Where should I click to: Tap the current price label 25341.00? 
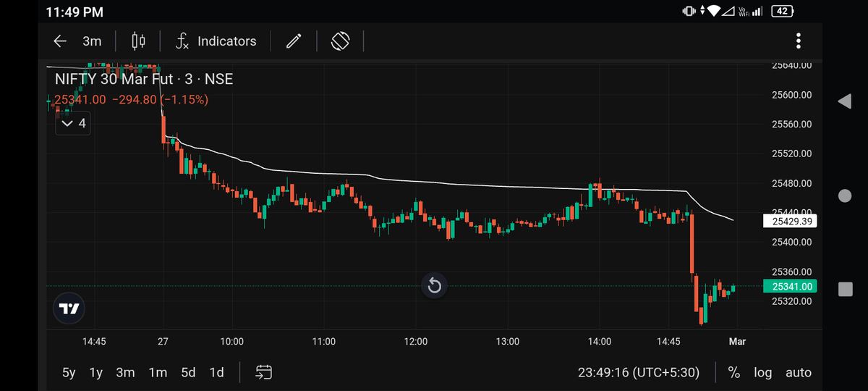pos(790,287)
